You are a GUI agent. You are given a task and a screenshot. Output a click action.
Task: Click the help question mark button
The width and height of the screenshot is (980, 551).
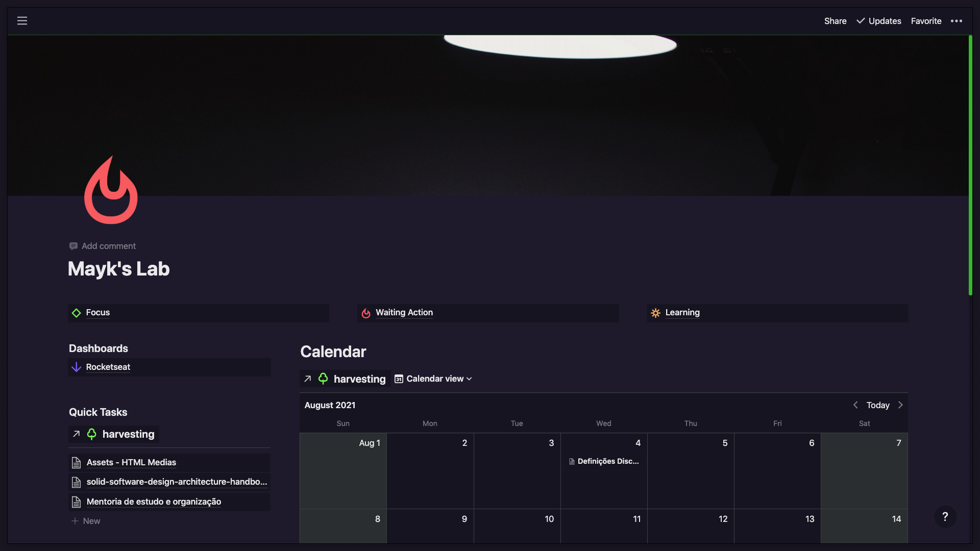pos(945,517)
